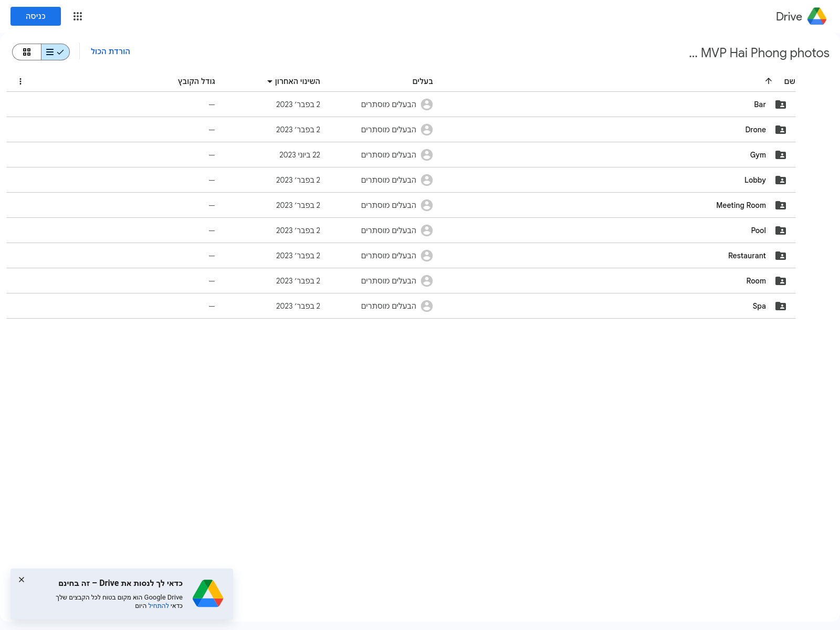Click the Pool shared folder icon

coord(781,230)
